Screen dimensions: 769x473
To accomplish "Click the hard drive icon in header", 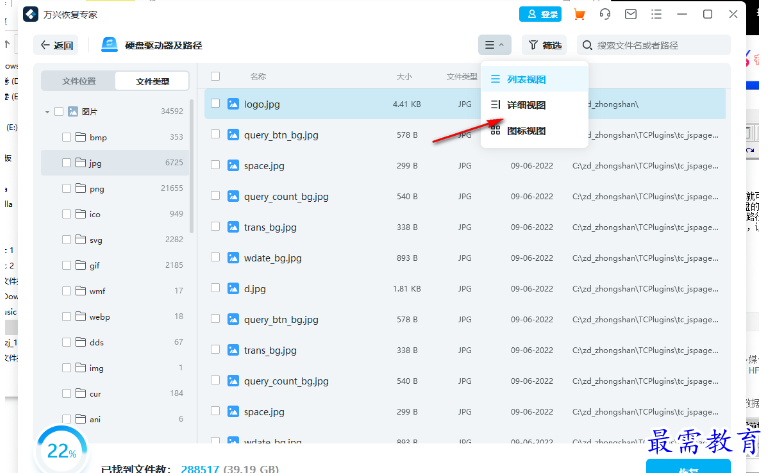I will coord(110,45).
